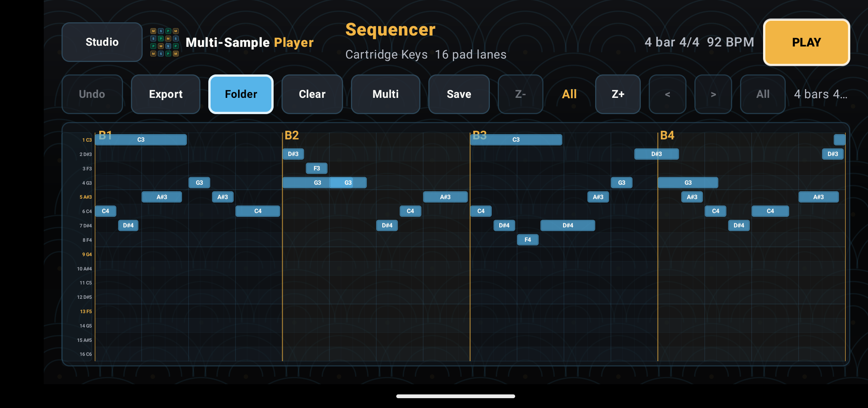Select the long C3 note in bar 3
The image size is (868, 408).
516,139
